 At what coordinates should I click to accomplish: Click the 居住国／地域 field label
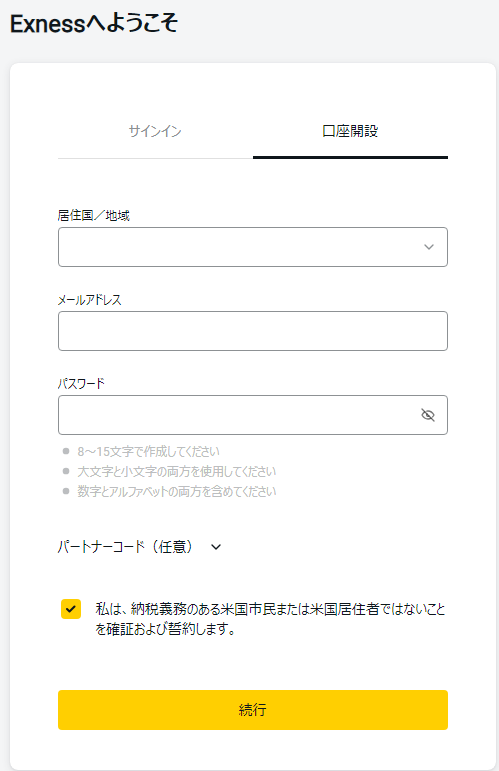click(x=94, y=215)
